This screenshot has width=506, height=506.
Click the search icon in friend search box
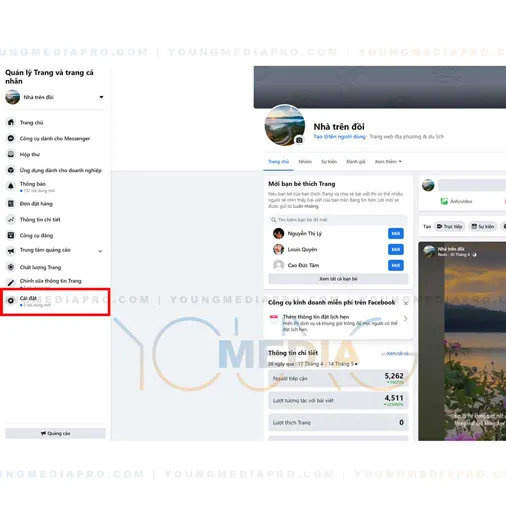coord(273,220)
